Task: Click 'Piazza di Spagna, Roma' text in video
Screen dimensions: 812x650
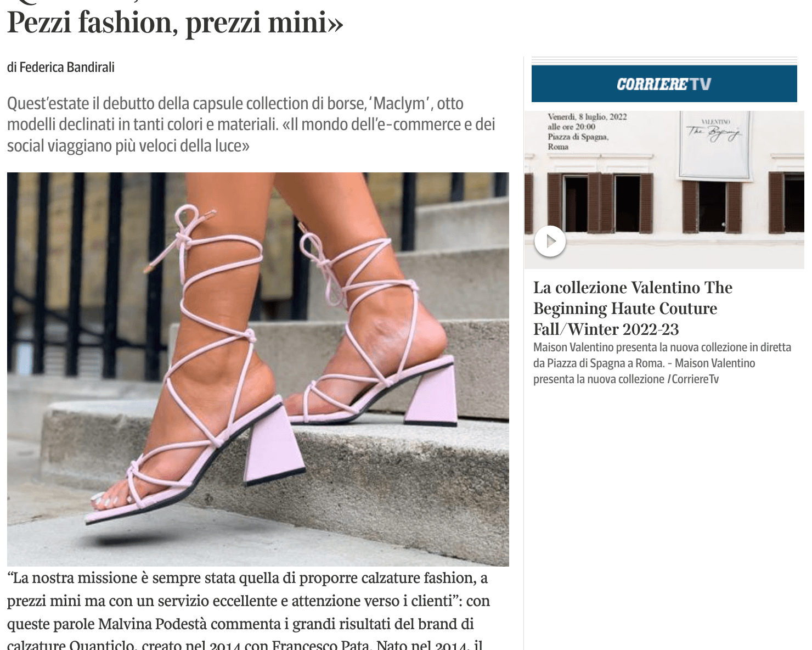Action: [578, 142]
